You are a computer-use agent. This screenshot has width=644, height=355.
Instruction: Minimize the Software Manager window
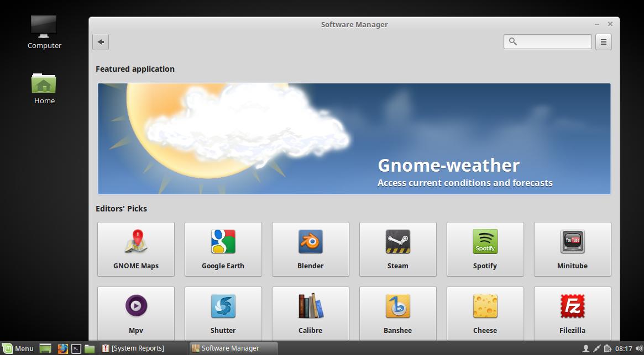[597, 25]
